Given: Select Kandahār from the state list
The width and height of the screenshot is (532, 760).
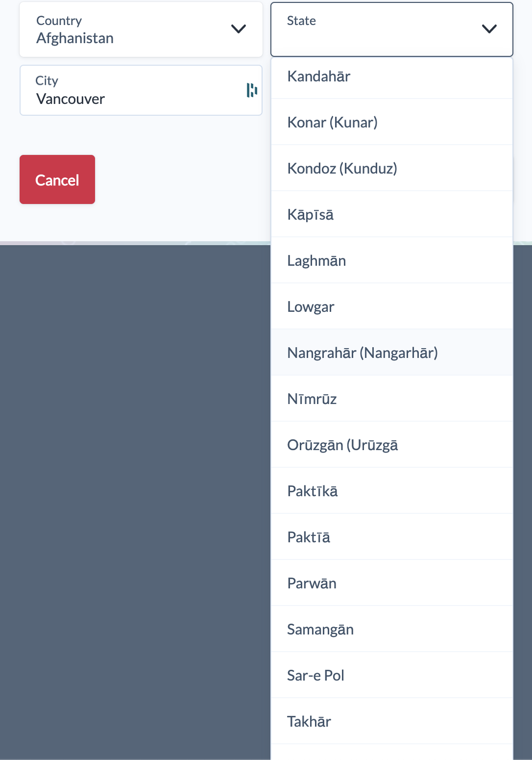Looking at the screenshot, I should click(318, 76).
